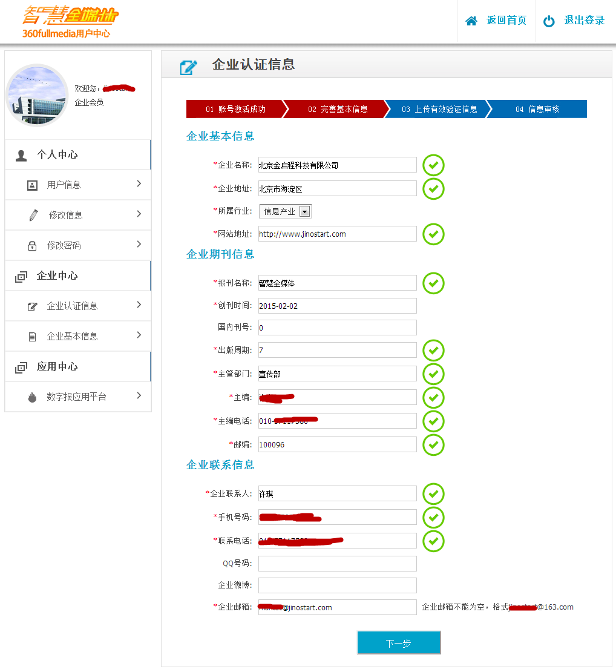The width and height of the screenshot is (616, 672).
Task: Click into empty 企业微博 field
Action: pyautogui.click(x=338, y=586)
